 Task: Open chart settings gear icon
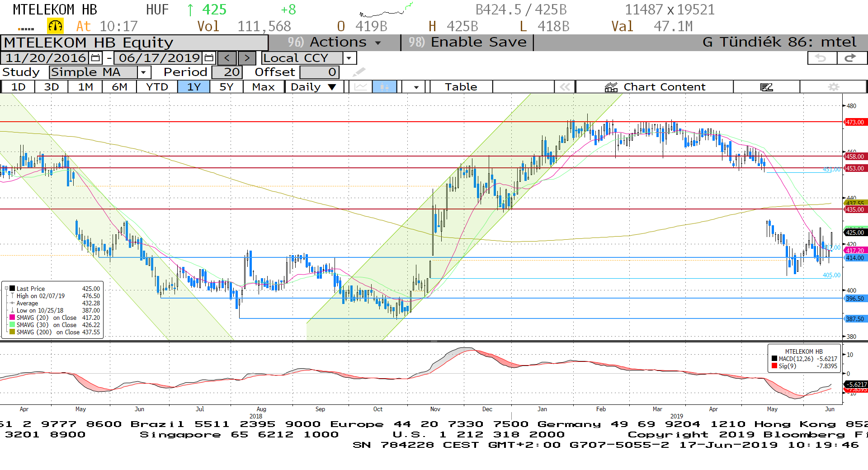(834, 87)
